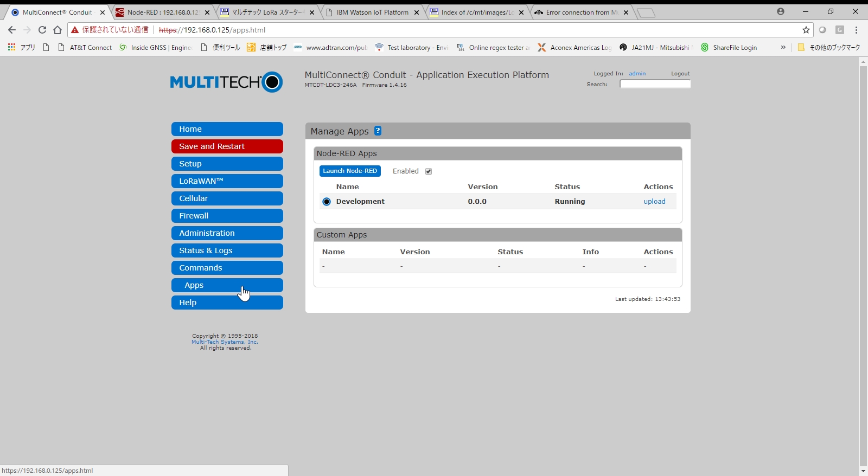
Task: Open new tab button
Action: (646, 12)
